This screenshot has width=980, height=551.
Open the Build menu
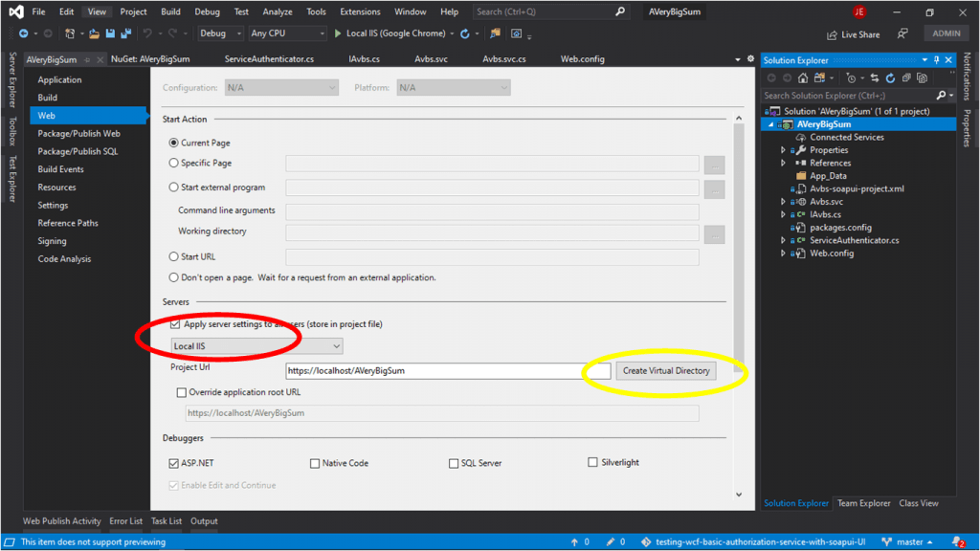[x=170, y=11]
